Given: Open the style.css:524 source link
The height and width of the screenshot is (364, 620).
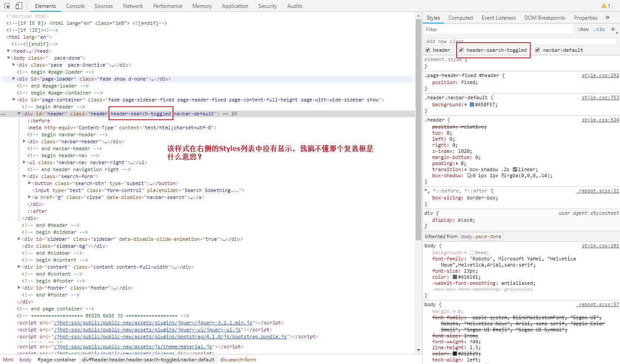Looking at the screenshot, I should pyautogui.click(x=600, y=120).
